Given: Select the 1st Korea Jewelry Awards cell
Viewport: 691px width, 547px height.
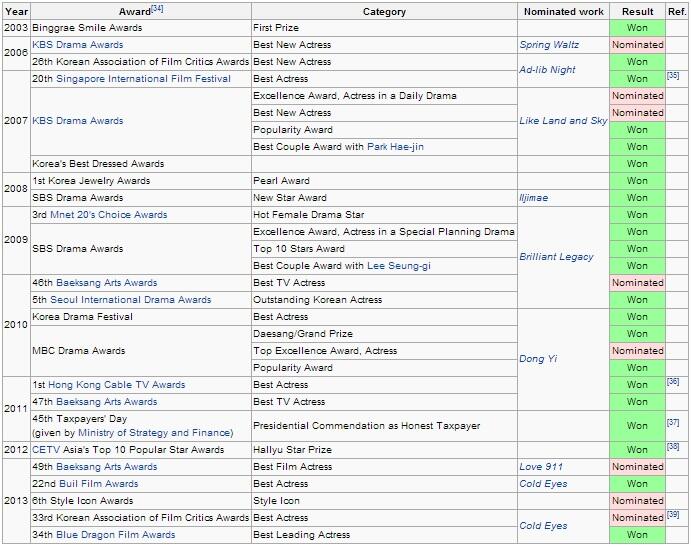Looking at the screenshot, I should pos(141,181).
